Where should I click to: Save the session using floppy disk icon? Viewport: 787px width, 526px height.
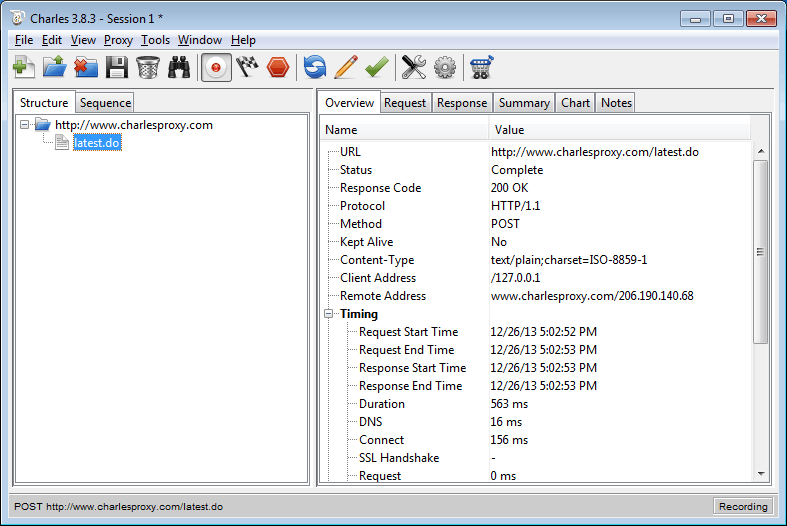(x=116, y=67)
